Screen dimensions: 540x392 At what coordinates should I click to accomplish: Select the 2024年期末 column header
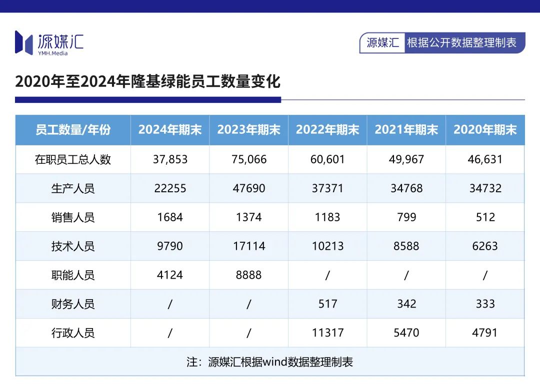click(x=170, y=130)
